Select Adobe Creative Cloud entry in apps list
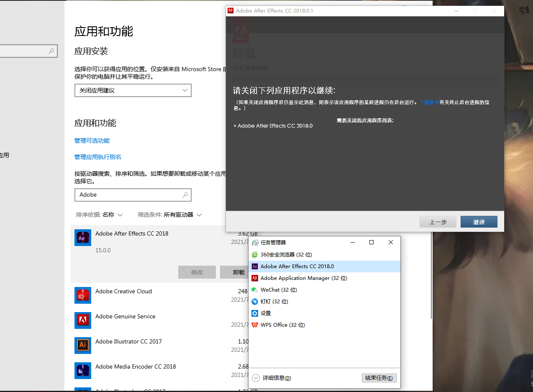The height and width of the screenshot is (392, 533). pyautogui.click(x=159, y=295)
